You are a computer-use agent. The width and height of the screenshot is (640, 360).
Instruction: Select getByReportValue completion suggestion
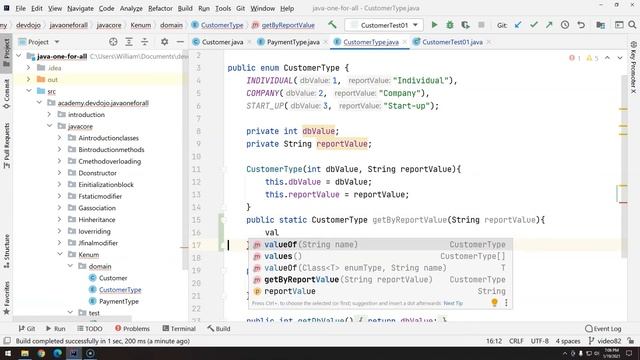(380, 280)
